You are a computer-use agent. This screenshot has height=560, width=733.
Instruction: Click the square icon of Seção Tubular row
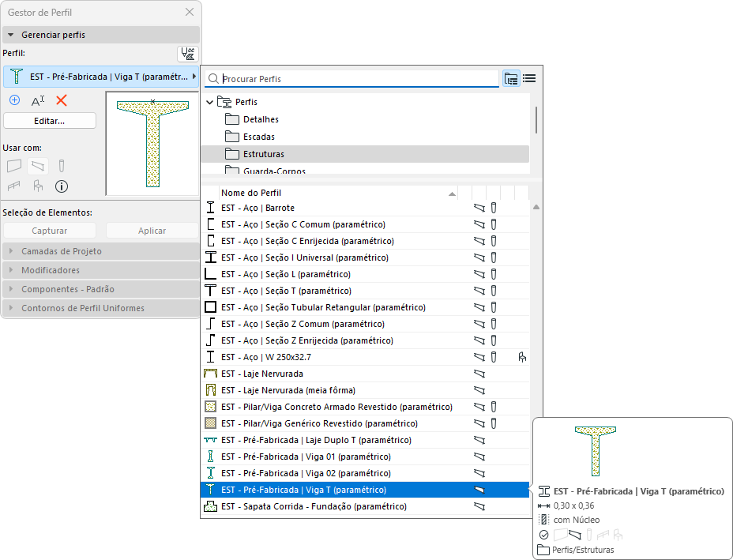point(210,307)
